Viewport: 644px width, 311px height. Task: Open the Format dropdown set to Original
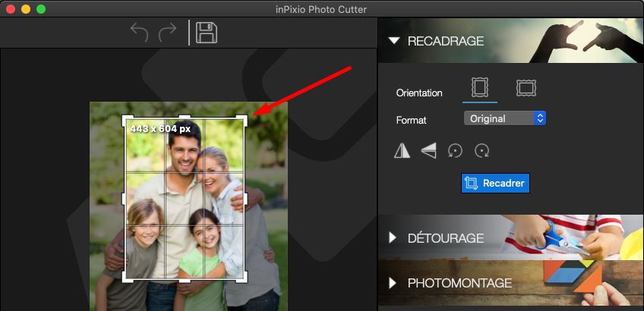click(x=505, y=118)
